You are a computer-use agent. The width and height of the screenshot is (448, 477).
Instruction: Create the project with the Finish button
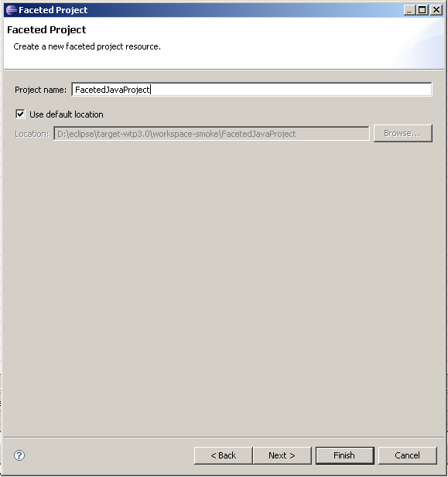(344, 455)
